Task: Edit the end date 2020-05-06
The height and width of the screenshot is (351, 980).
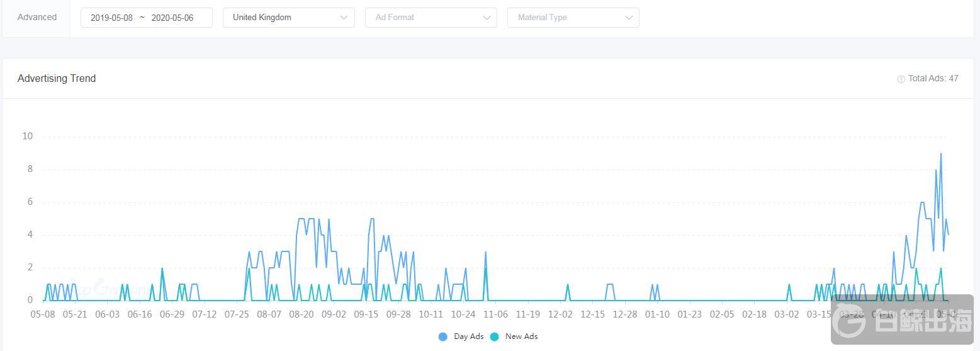Action: (172, 18)
